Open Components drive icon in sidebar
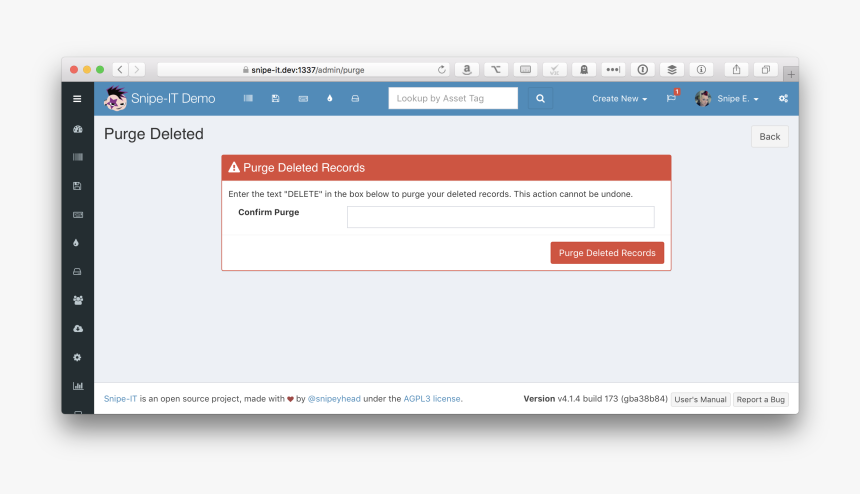Screen dimensions: 860x494 point(77,271)
